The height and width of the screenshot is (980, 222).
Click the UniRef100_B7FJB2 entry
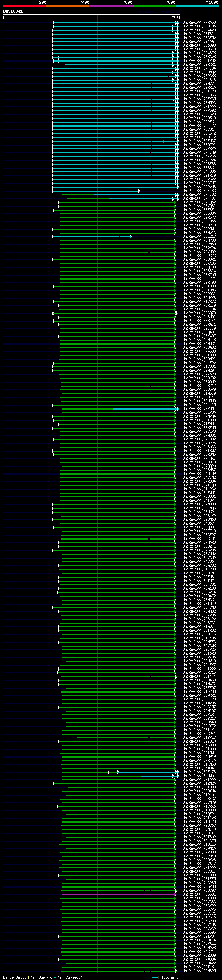(199, 194)
